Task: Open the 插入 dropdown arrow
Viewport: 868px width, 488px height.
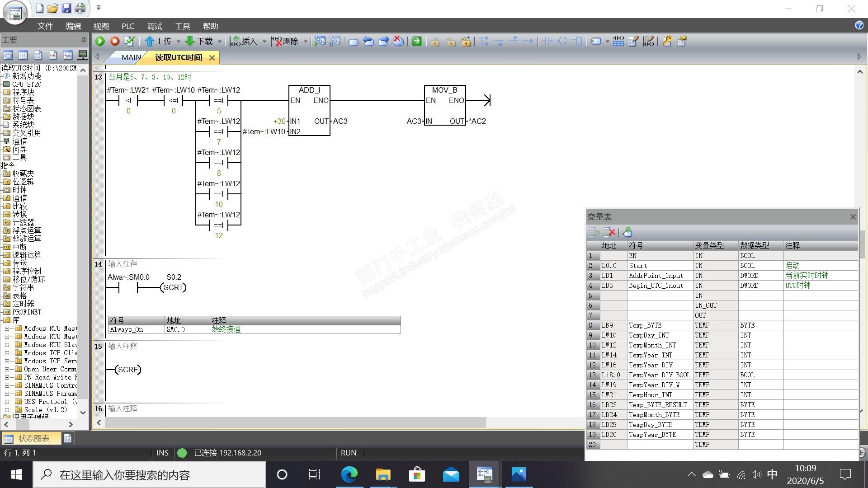Action: click(264, 42)
